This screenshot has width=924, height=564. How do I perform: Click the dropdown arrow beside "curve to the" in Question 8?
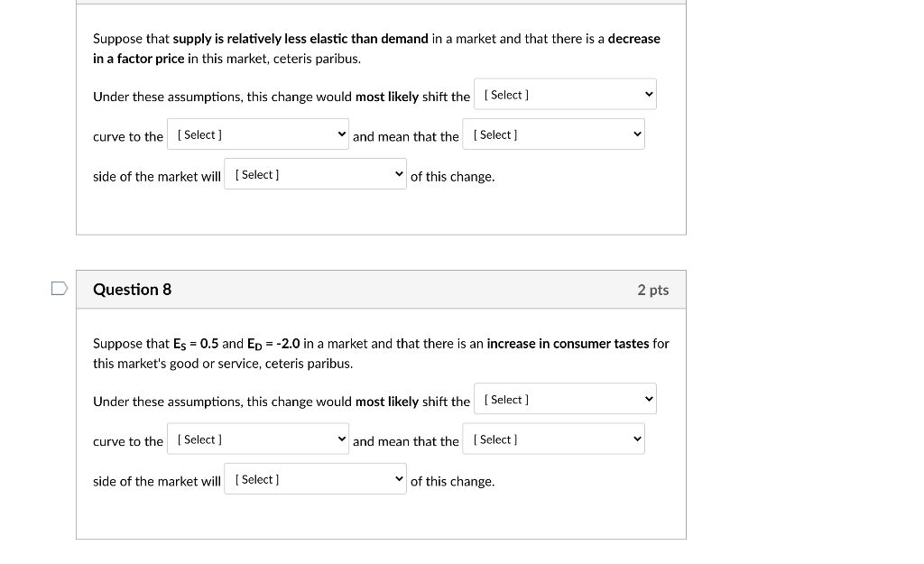[x=341, y=439]
